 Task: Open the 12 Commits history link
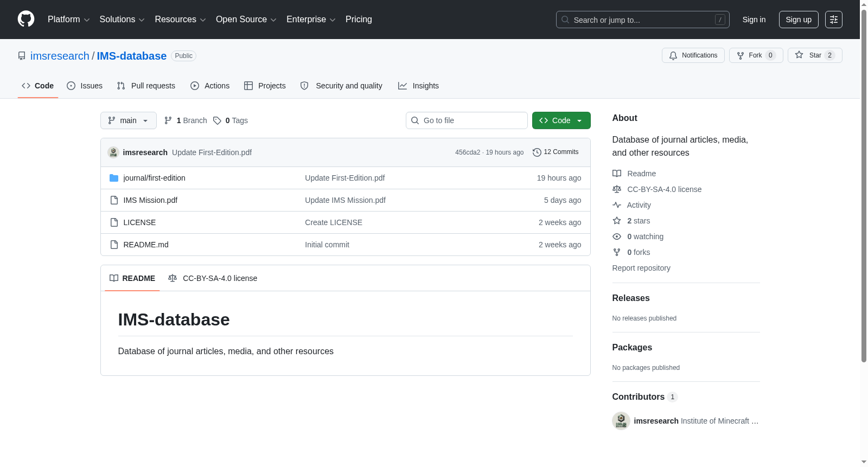(x=556, y=152)
